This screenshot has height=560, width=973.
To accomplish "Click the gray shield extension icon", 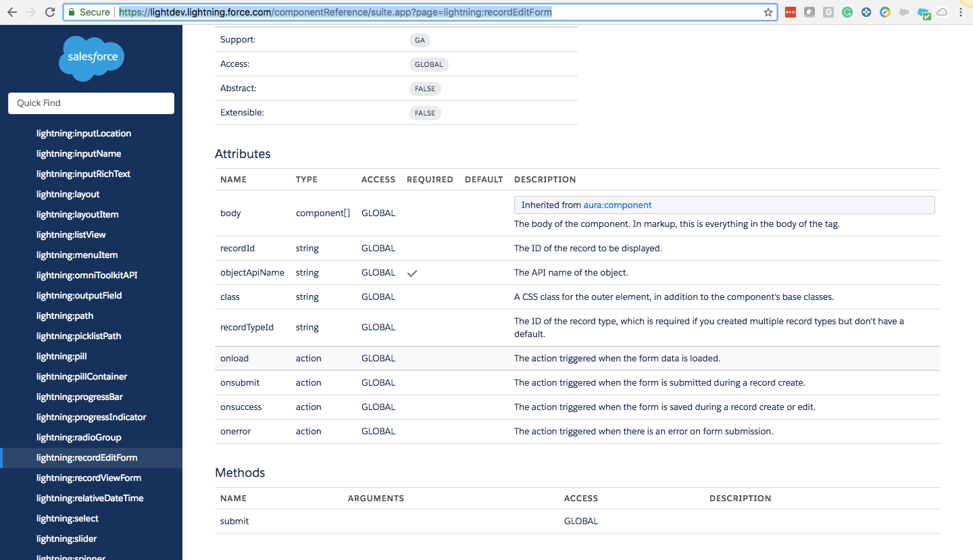I will 809,12.
